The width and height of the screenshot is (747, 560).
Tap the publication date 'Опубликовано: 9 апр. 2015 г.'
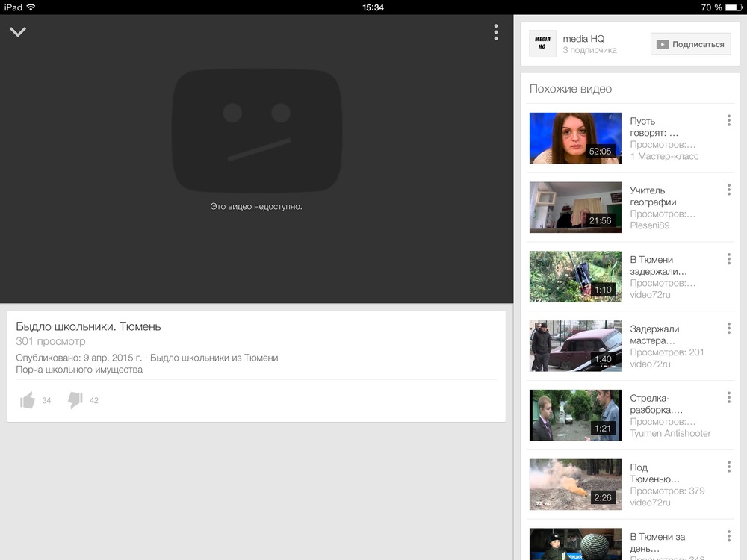pos(78,358)
